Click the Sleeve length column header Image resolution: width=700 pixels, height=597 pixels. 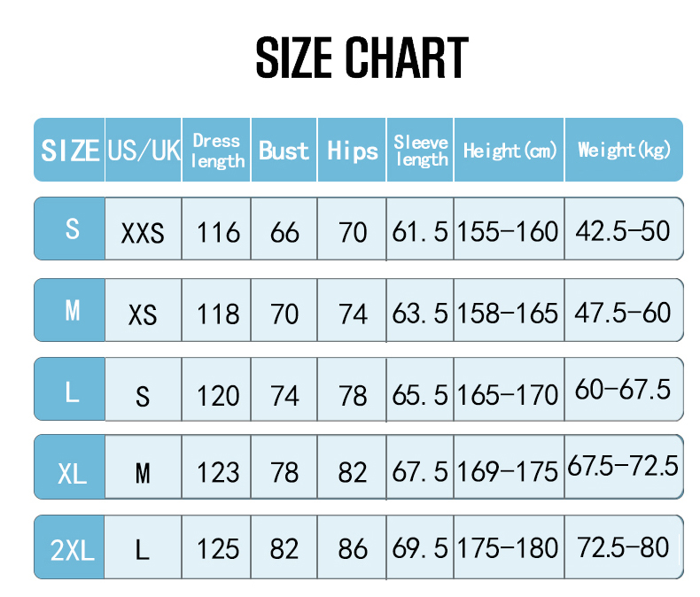click(421, 151)
